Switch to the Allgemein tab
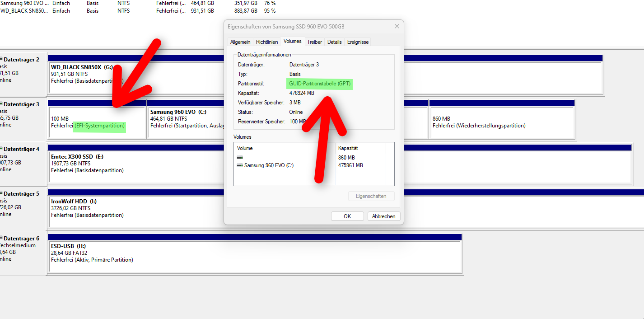This screenshot has width=644, height=319. coord(240,42)
